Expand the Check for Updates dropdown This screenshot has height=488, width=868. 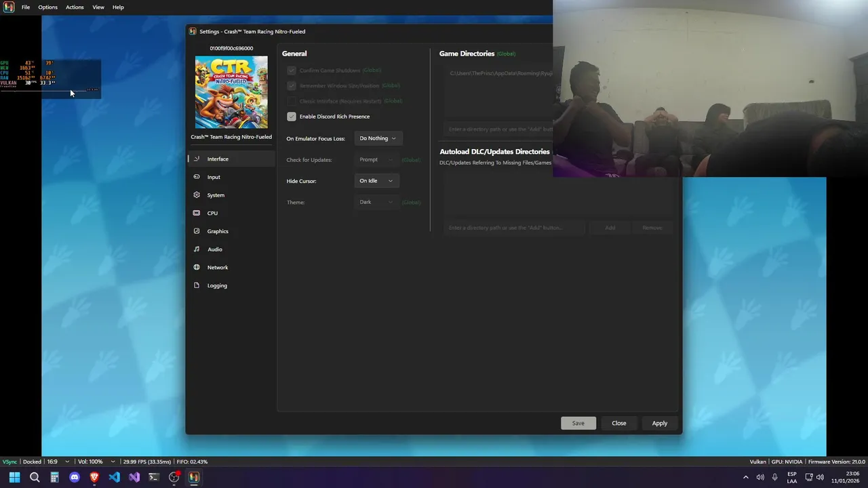click(376, 160)
